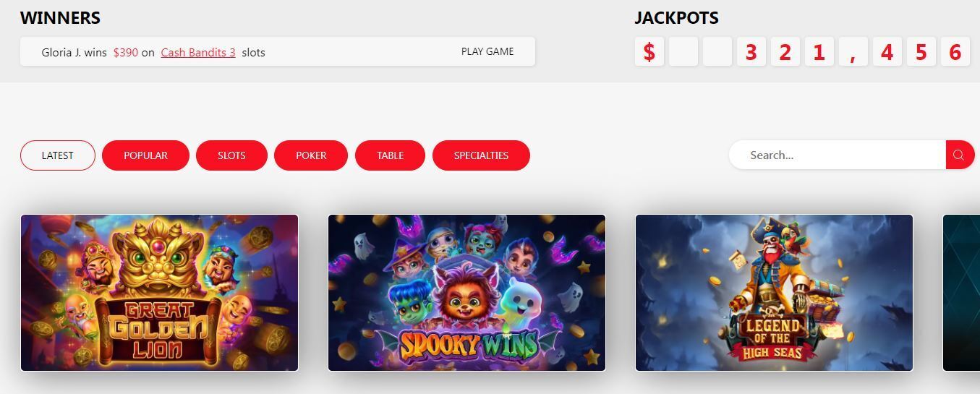
Task: Open the Spooky Wins game thumbnail
Action: point(466,293)
